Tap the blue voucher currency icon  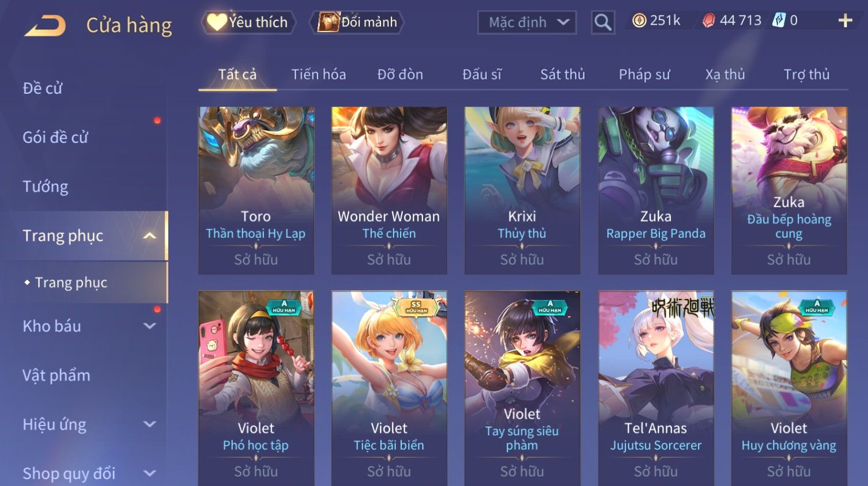(779, 21)
